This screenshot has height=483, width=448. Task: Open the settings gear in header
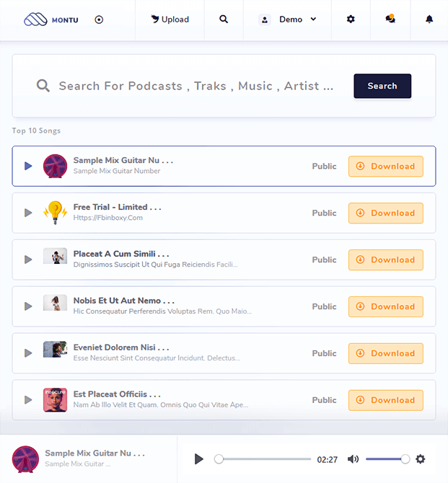[x=351, y=19]
